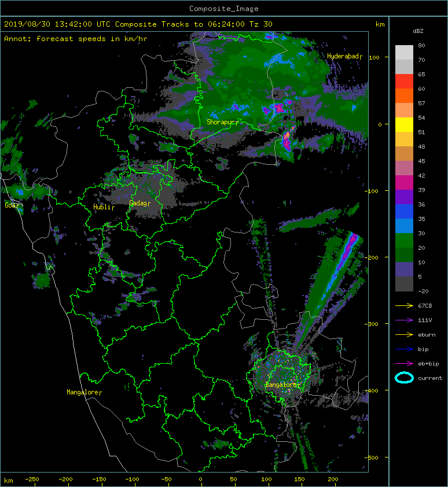The image size is (448, 487).
Task: Click the Composite_Image title text
Action: pos(224,9)
